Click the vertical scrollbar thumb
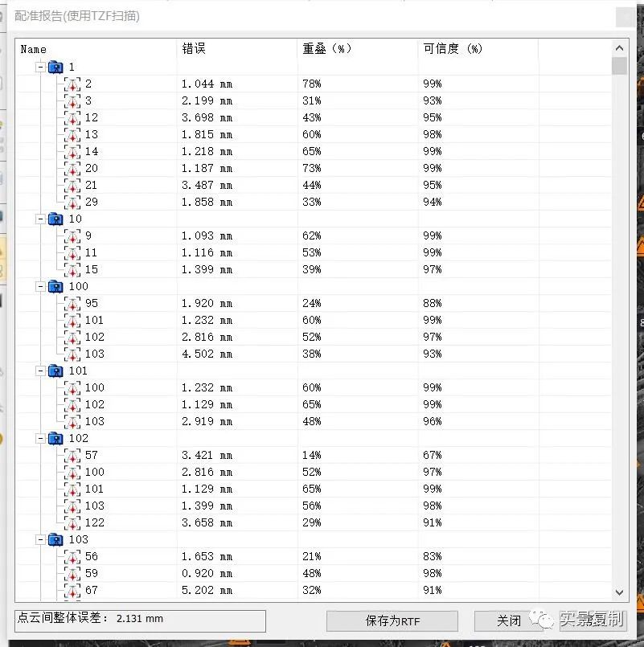 click(x=619, y=66)
